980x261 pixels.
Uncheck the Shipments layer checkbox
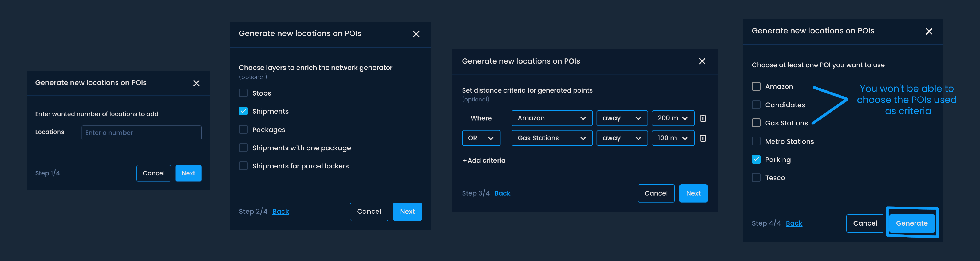pyautogui.click(x=243, y=111)
